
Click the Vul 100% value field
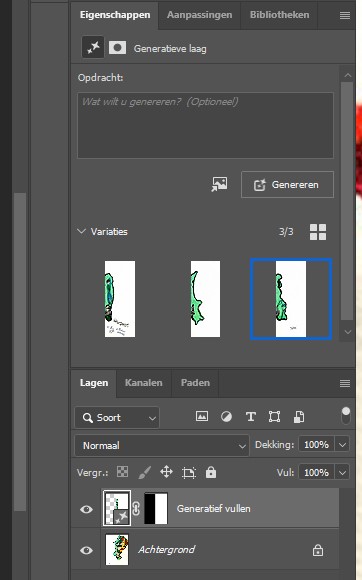click(316, 472)
